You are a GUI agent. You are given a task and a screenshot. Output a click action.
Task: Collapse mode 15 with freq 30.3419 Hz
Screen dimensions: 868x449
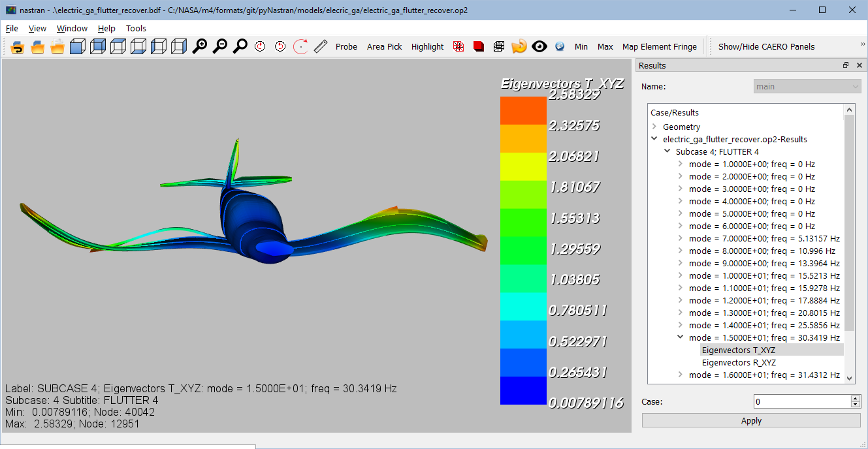coord(680,337)
